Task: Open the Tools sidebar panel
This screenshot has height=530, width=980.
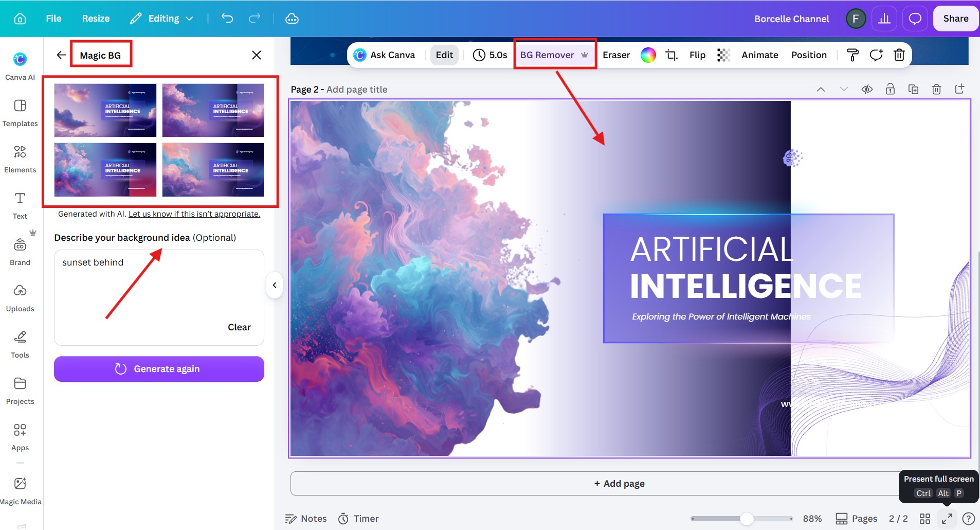Action: point(20,344)
